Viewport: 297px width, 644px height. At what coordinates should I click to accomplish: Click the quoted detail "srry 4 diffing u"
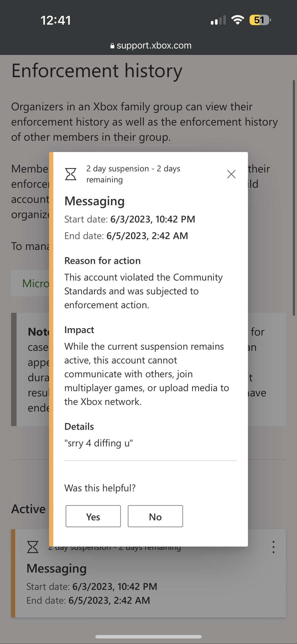[99, 443]
